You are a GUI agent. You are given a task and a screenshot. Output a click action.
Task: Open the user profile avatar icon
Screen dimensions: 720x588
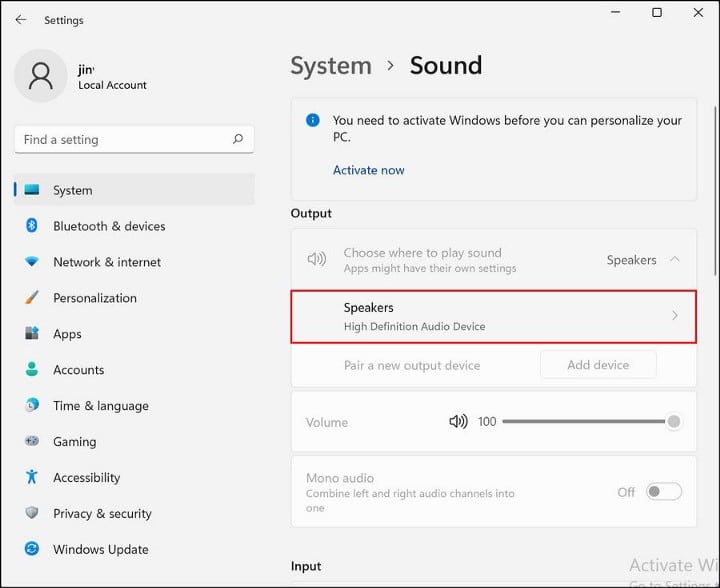[41, 76]
